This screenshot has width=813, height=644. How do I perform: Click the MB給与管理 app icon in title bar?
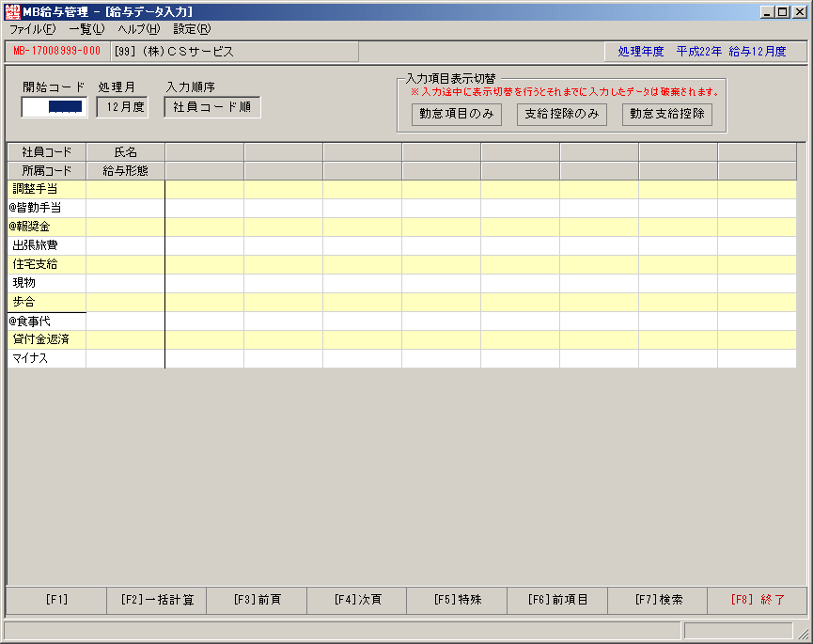pyautogui.click(x=12, y=11)
